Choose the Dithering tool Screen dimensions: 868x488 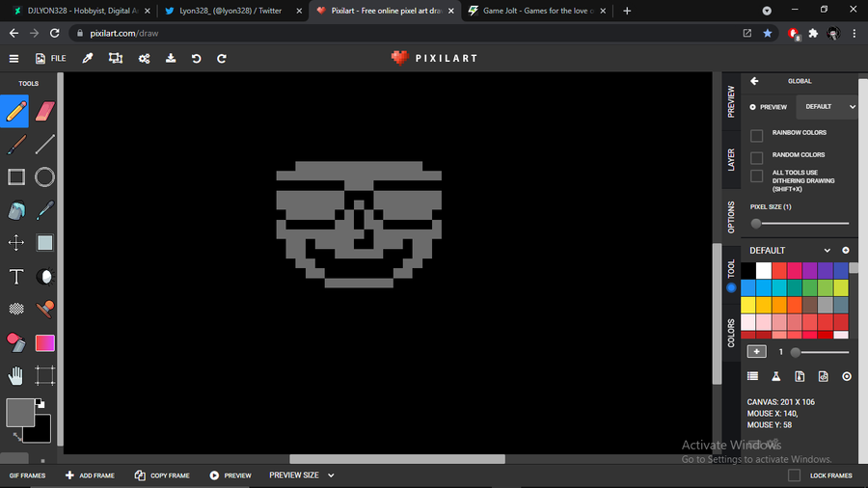pos(16,309)
